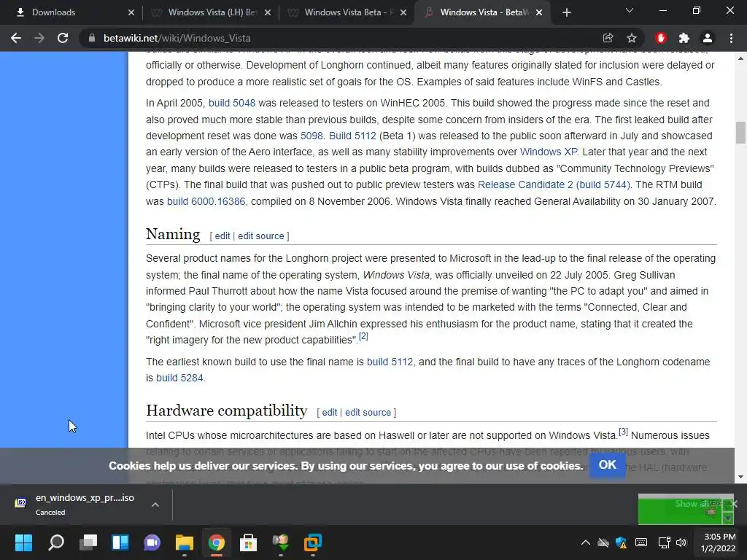The image size is (747, 560).
Task: Open the VMware Workstation taskbar icon
Action: (312, 542)
